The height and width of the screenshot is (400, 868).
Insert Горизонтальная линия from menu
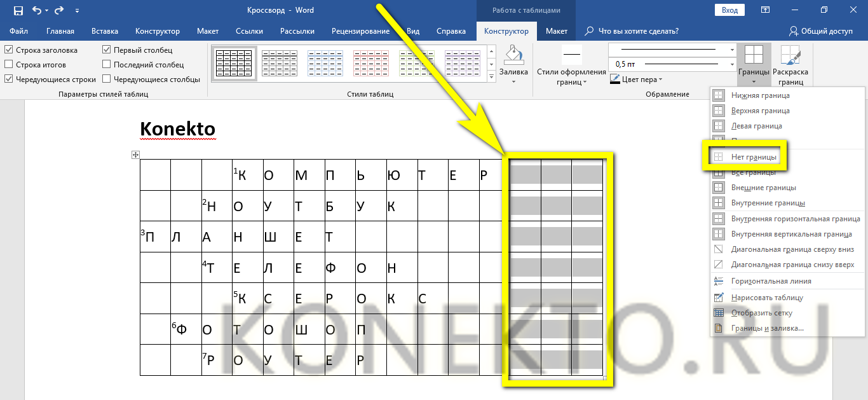[x=787, y=281]
